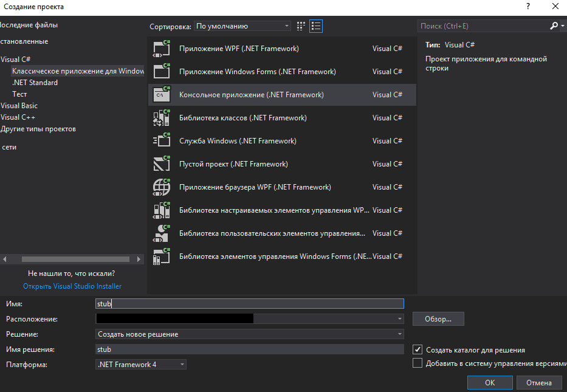This screenshot has width=567, height=392.
Task: Select Visual Basic in the tree
Action: [x=19, y=106]
